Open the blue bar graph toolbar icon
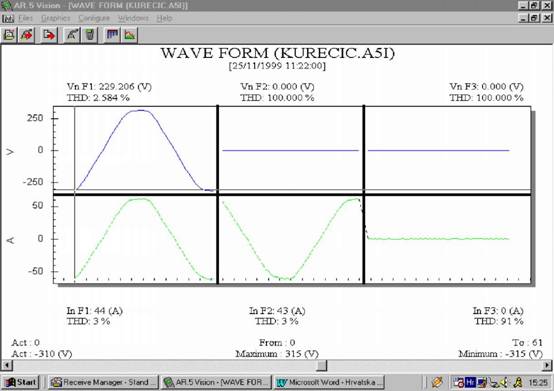554x391 pixels. tap(112, 35)
